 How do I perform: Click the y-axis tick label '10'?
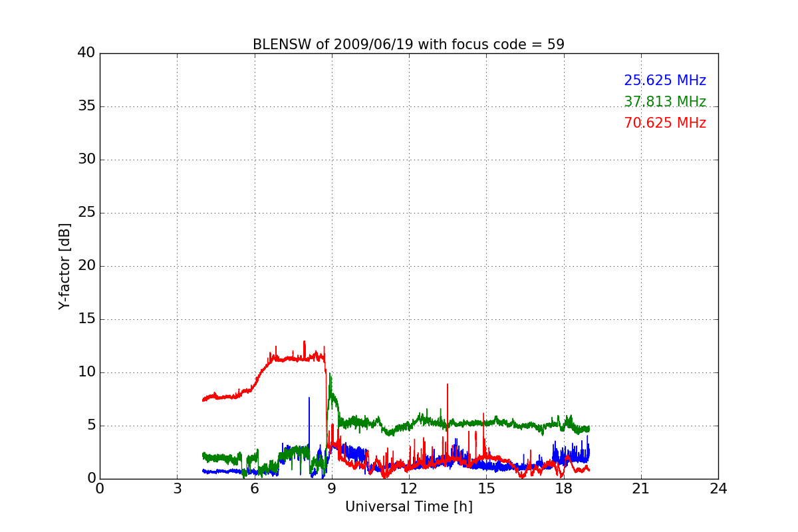coord(86,372)
